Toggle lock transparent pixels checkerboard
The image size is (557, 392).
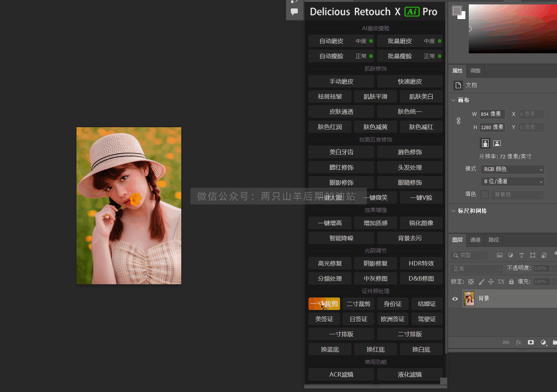click(471, 282)
